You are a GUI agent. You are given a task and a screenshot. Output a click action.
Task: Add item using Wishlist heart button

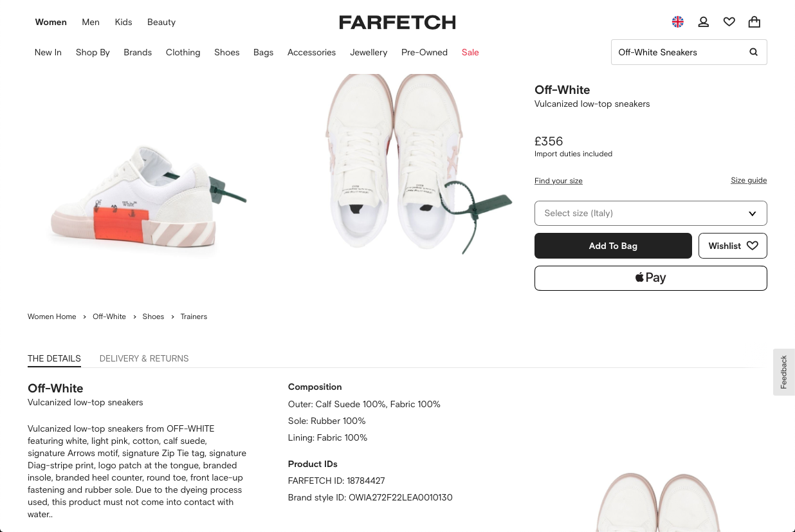point(733,246)
